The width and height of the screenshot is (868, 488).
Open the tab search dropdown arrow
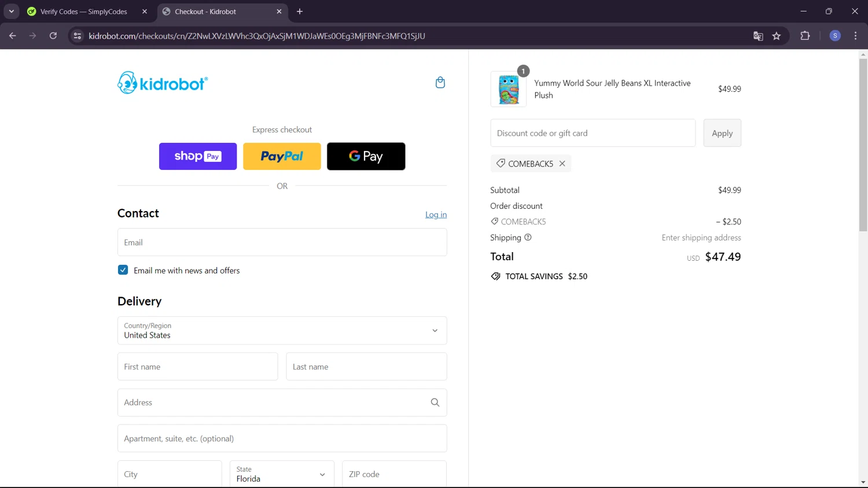pyautogui.click(x=12, y=12)
